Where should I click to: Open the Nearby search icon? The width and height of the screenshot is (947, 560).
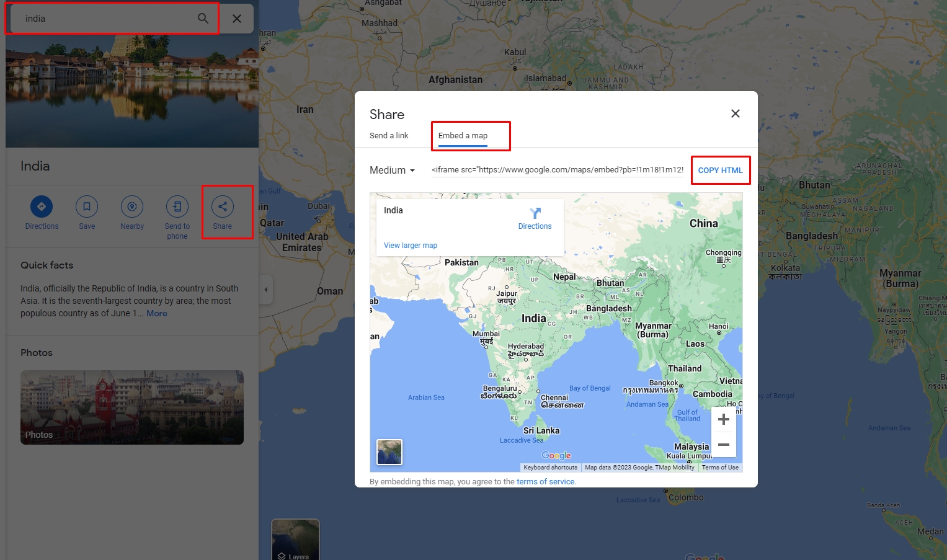click(x=131, y=207)
